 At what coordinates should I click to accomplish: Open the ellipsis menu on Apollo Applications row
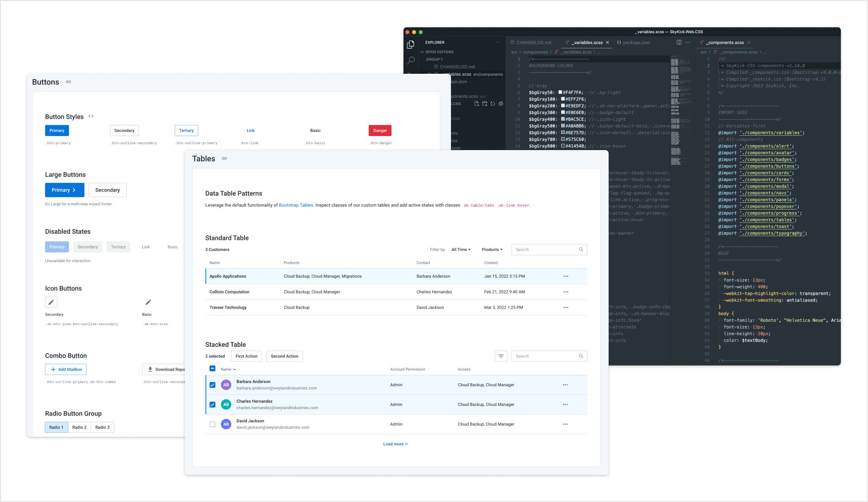click(x=565, y=276)
